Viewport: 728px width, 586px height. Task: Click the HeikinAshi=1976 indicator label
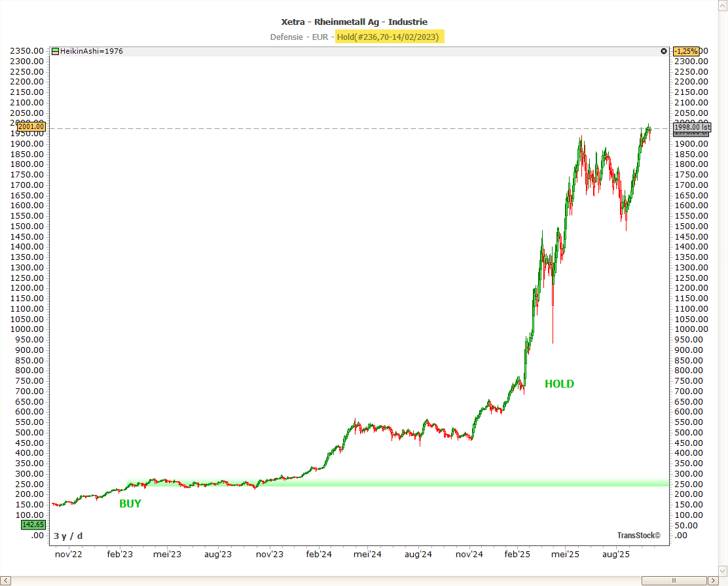91,51
